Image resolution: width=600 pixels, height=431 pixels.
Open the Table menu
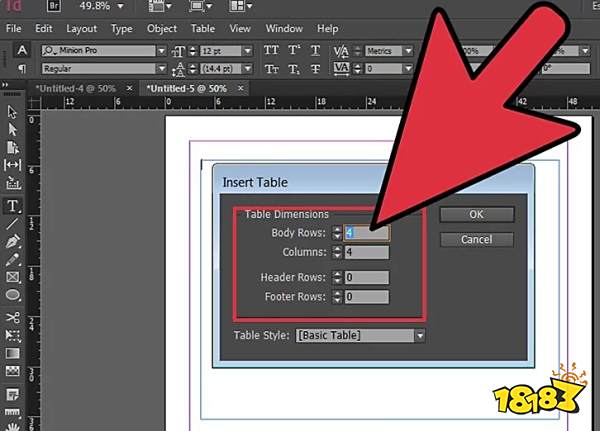(203, 29)
